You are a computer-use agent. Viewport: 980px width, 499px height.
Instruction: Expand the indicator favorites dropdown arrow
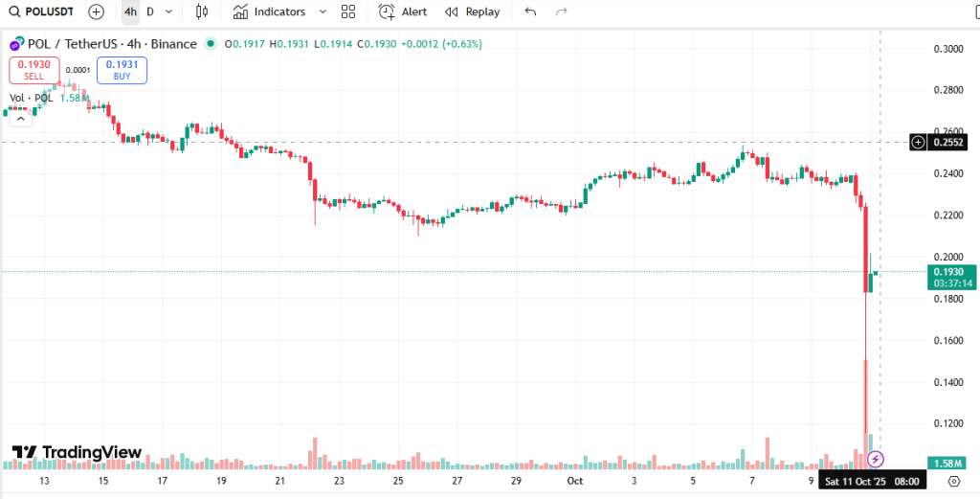point(322,11)
